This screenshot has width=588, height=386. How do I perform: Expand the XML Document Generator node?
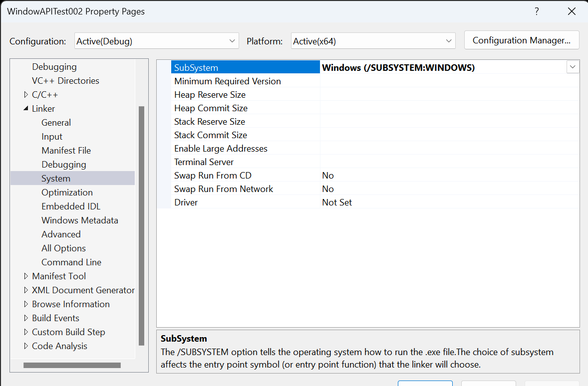26,290
